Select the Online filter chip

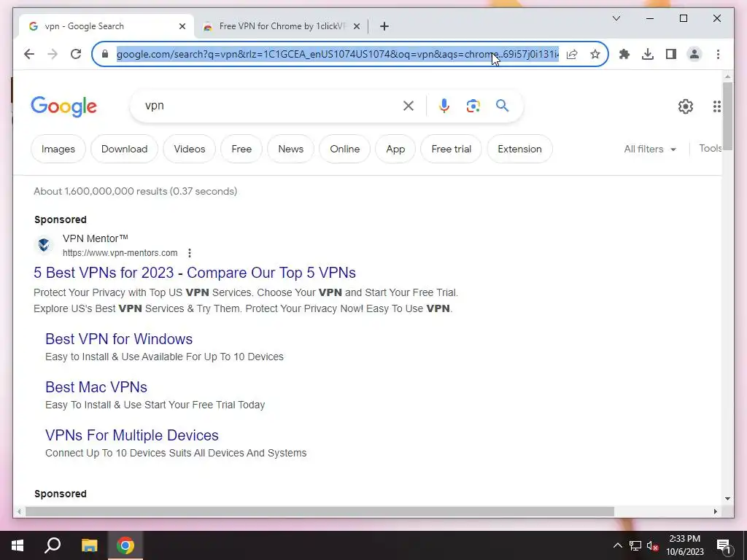click(x=345, y=149)
